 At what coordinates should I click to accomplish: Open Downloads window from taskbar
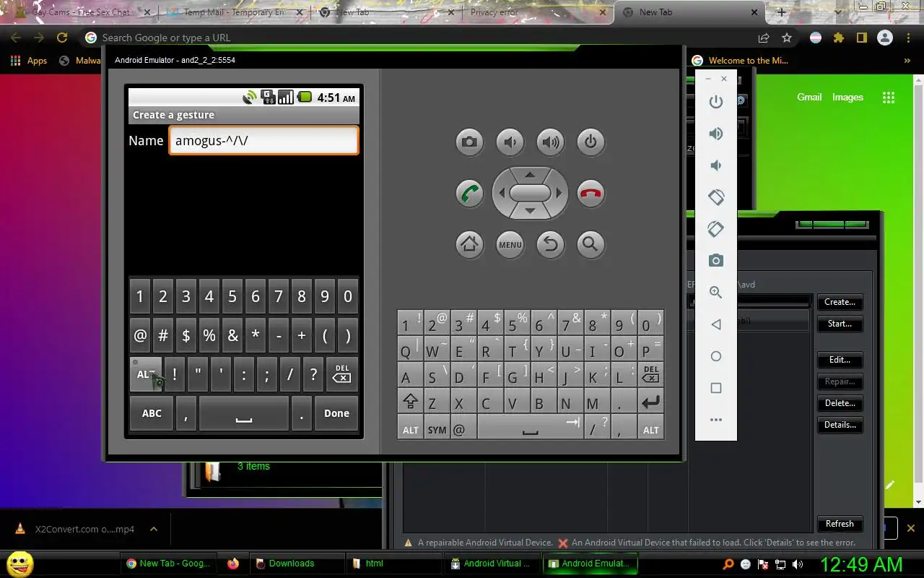point(296,564)
